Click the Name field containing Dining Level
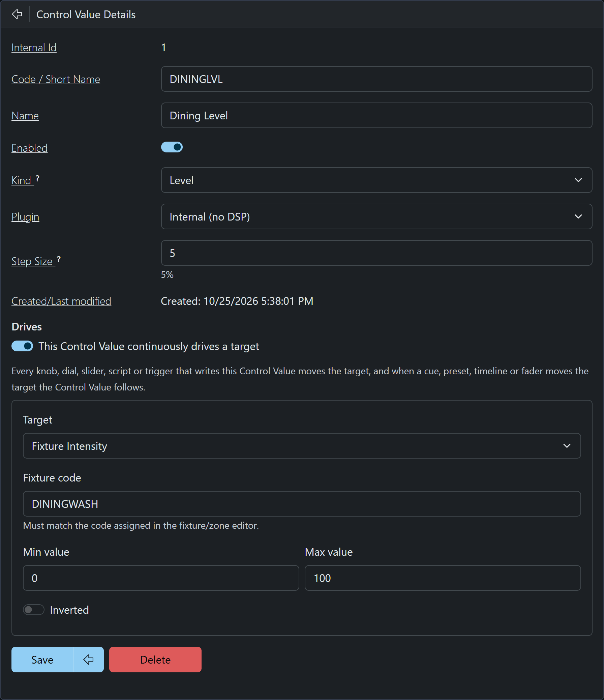The image size is (604, 700). coord(376,116)
